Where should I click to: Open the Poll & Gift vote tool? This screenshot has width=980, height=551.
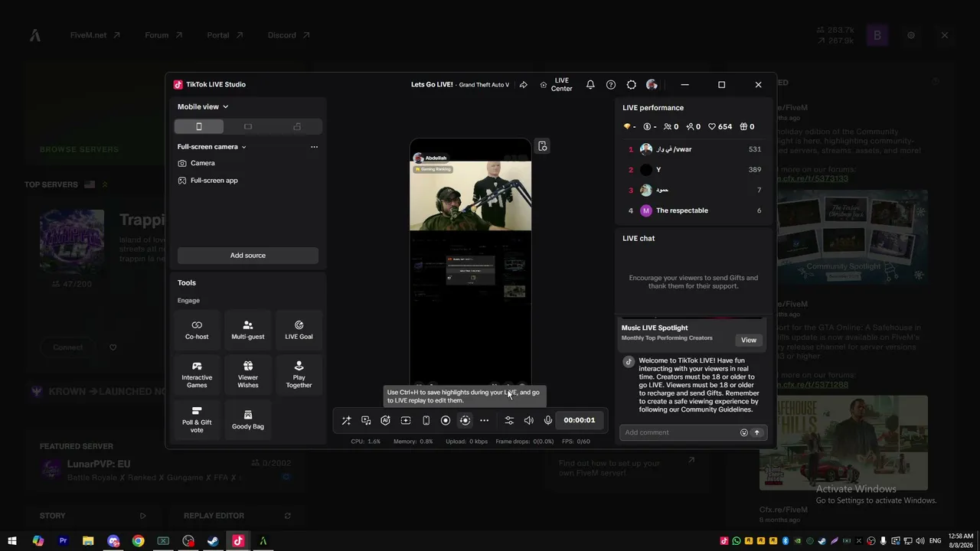197,420
